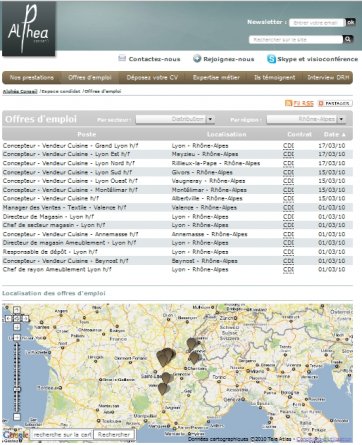362x445 pixels.
Task: Select the map marker near Valence
Action: [166, 377]
